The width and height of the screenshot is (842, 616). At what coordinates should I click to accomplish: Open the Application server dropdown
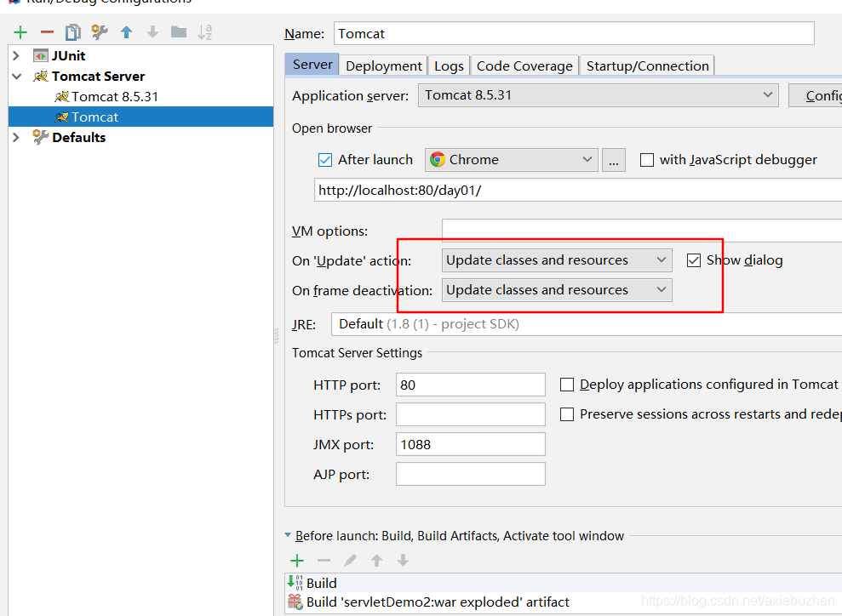coord(599,95)
